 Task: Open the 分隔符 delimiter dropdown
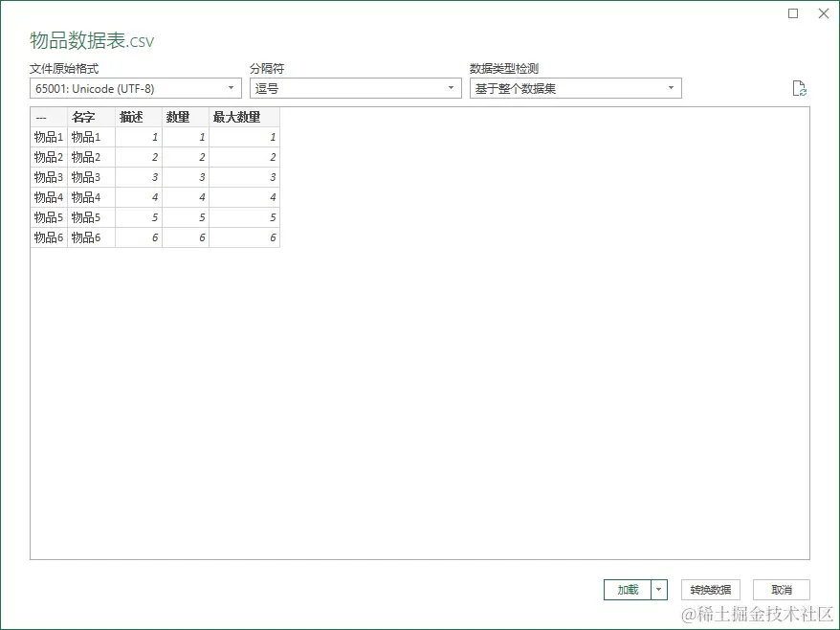pyautogui.click(x=449, y=87)
